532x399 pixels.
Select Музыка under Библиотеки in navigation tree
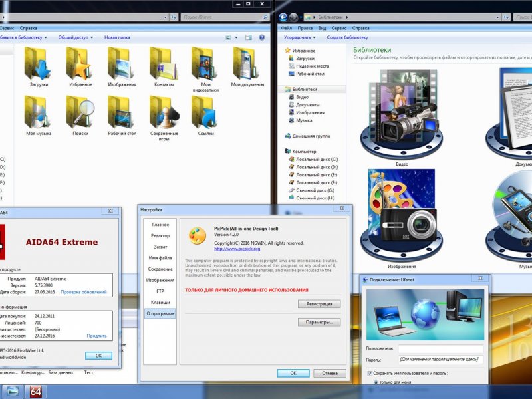[x=301, y=120]
